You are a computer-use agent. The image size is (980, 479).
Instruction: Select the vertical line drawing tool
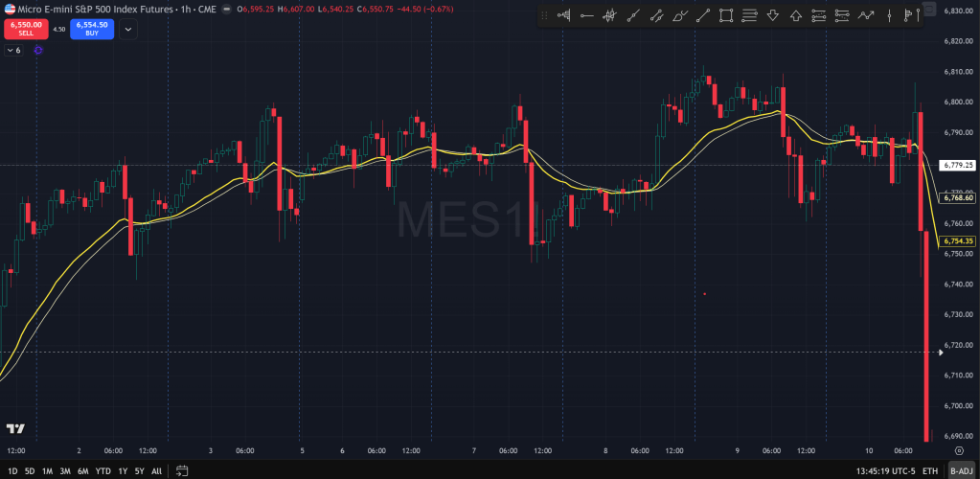890,15
